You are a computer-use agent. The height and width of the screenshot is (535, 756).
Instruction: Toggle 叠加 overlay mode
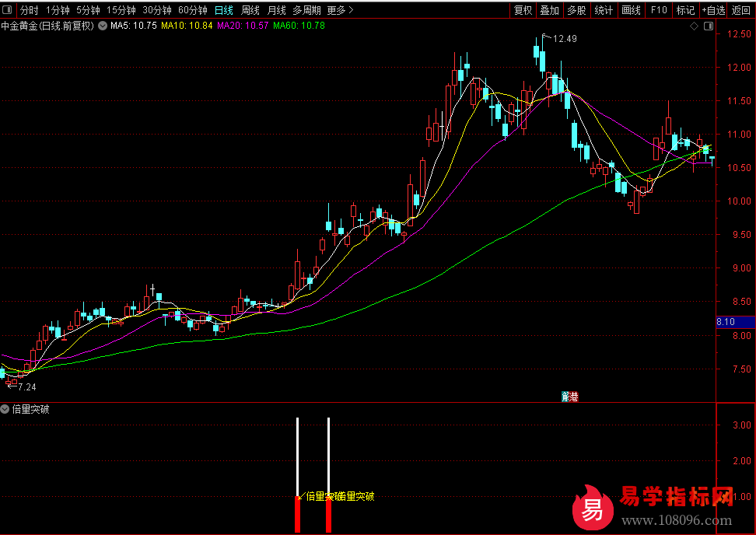coord(550,10)
